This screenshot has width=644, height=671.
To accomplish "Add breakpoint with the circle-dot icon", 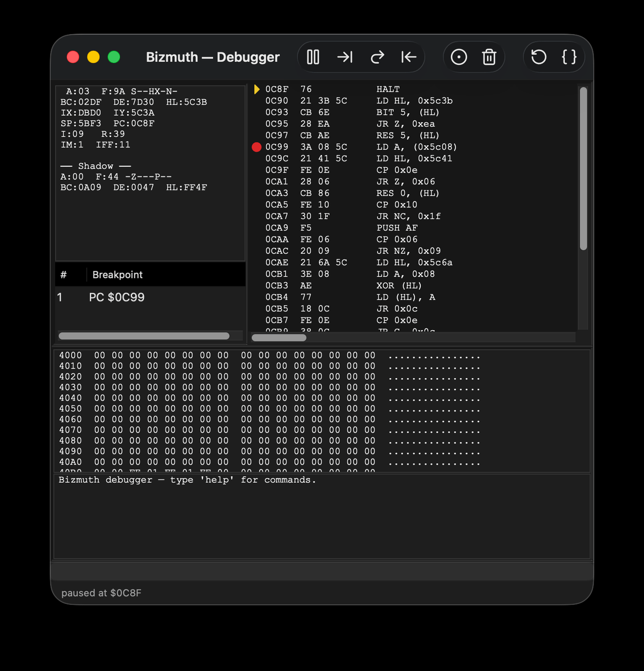I will [x=459, y=57].
